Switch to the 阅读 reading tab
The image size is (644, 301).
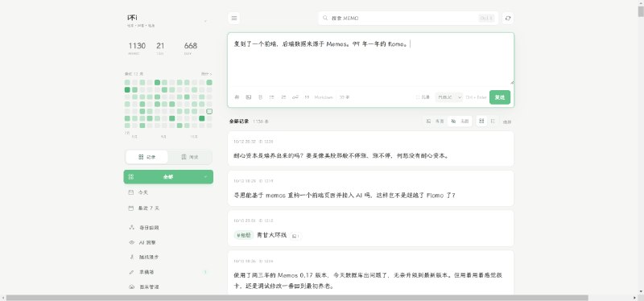click(x=190, y=157)
